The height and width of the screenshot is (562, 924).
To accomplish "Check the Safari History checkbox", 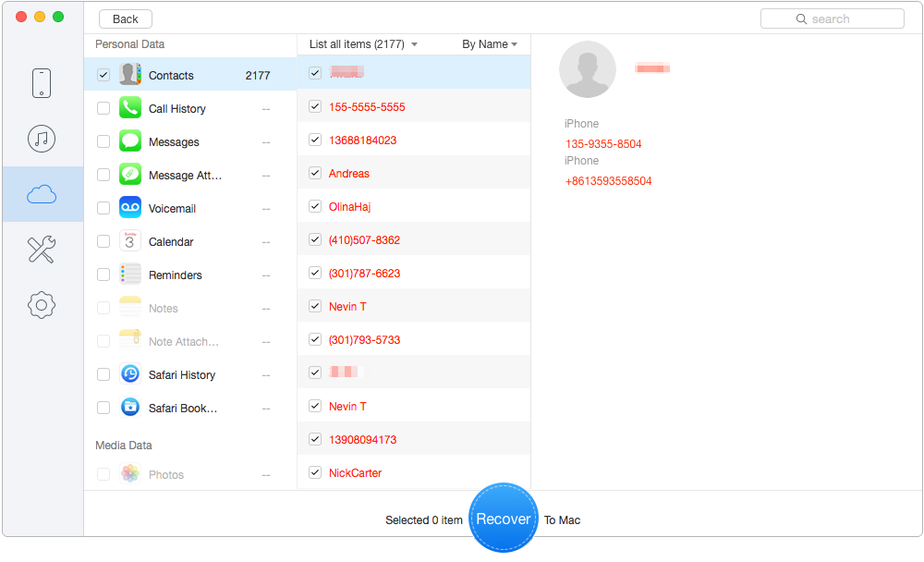I will (x=103, y=374).
